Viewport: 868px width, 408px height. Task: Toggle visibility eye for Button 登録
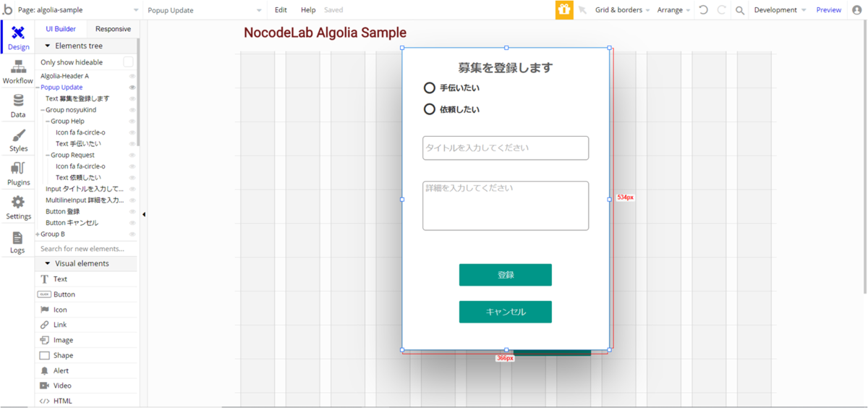(x=132, y=211)
